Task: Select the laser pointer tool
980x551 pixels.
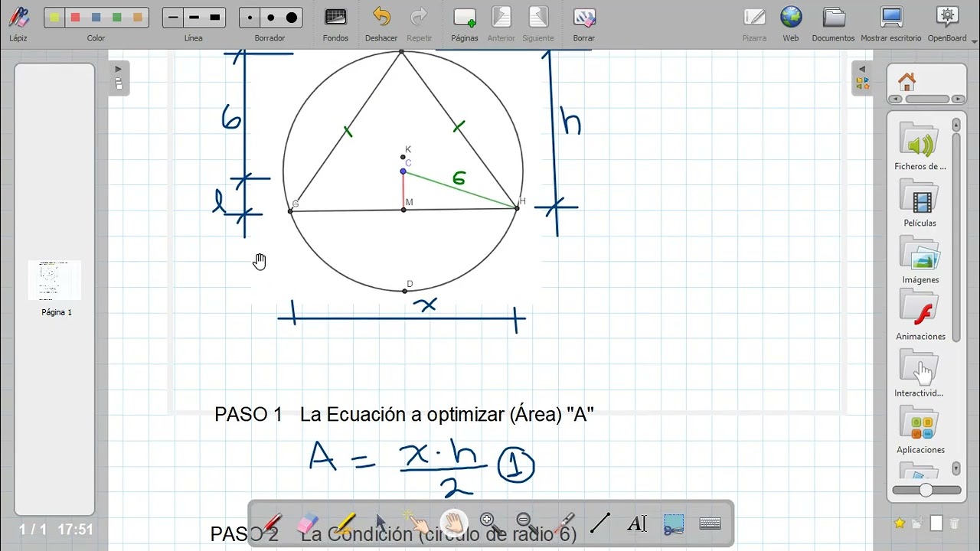Action: pos(563,523)
